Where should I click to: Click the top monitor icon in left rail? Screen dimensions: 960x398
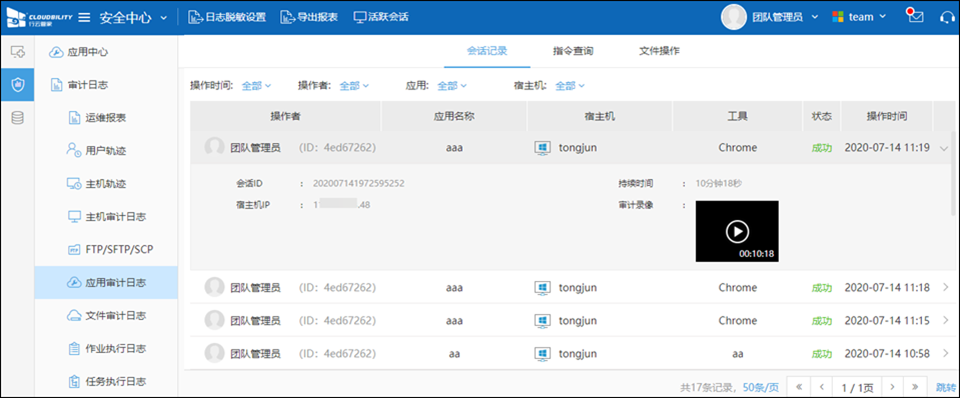tap(17, 51)
